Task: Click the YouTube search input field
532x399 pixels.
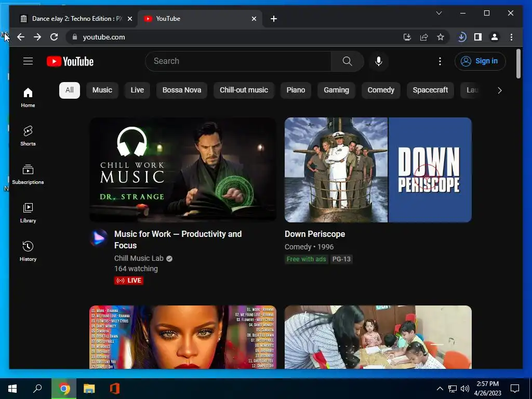Action: (238, 61)
